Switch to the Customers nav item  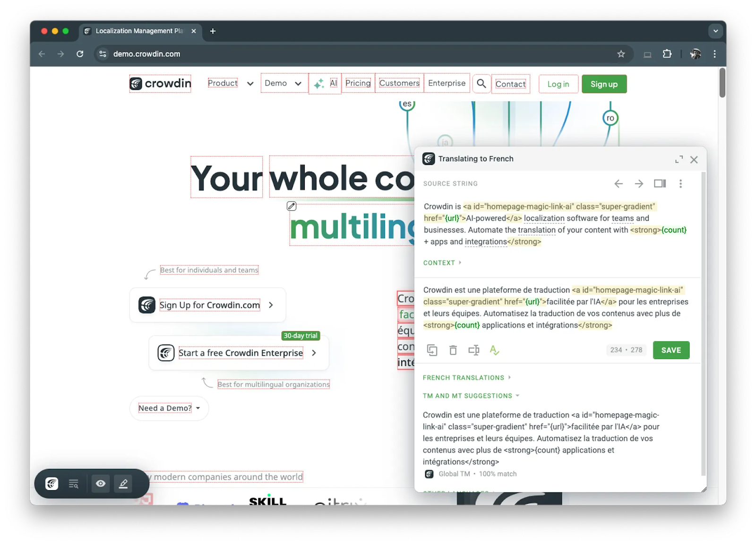tap(399, 83)
